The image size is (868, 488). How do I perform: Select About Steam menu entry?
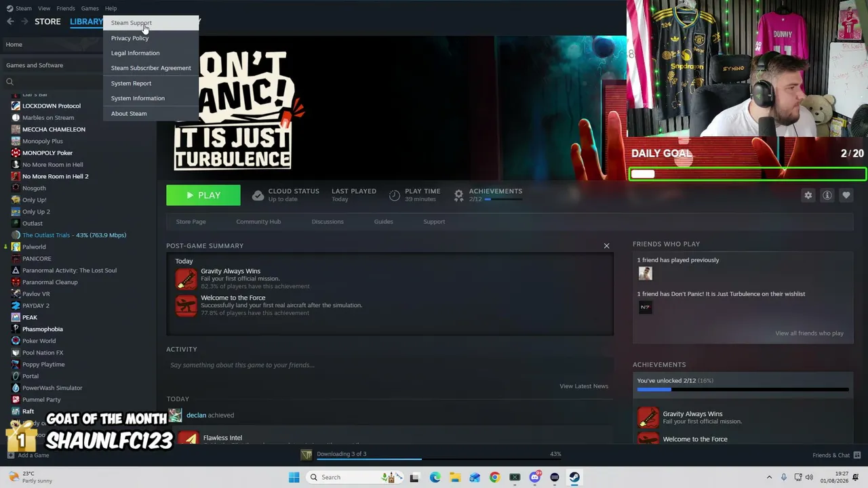pos(151,113)
